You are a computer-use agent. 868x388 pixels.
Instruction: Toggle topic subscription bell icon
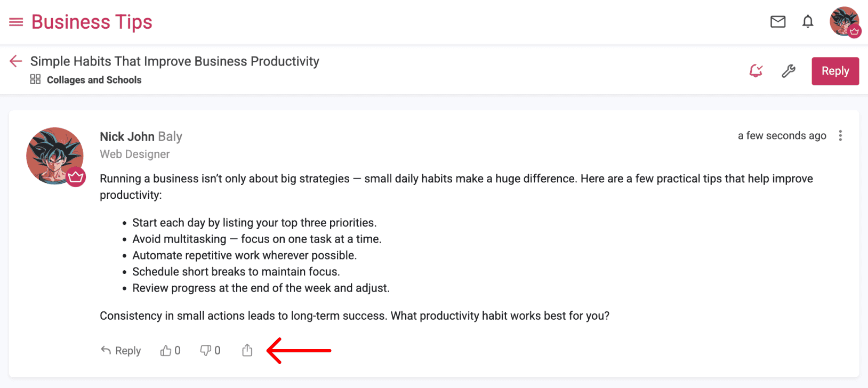[756, 71]
